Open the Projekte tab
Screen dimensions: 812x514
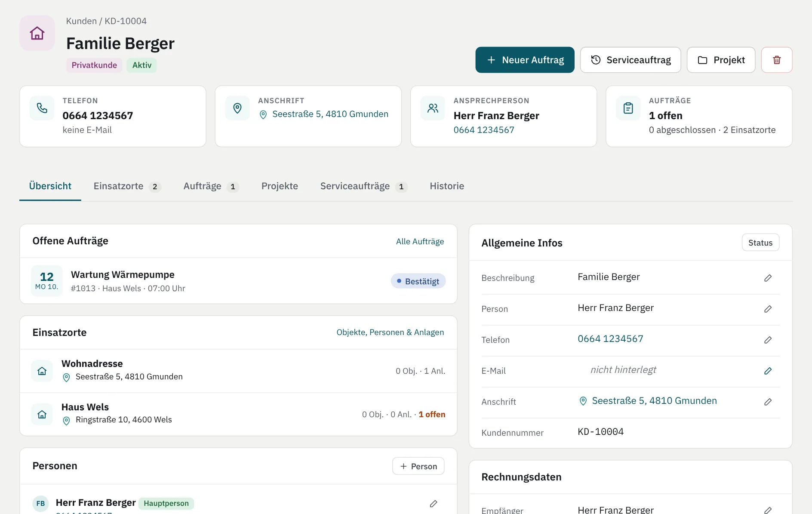click(x=280, y=186)
